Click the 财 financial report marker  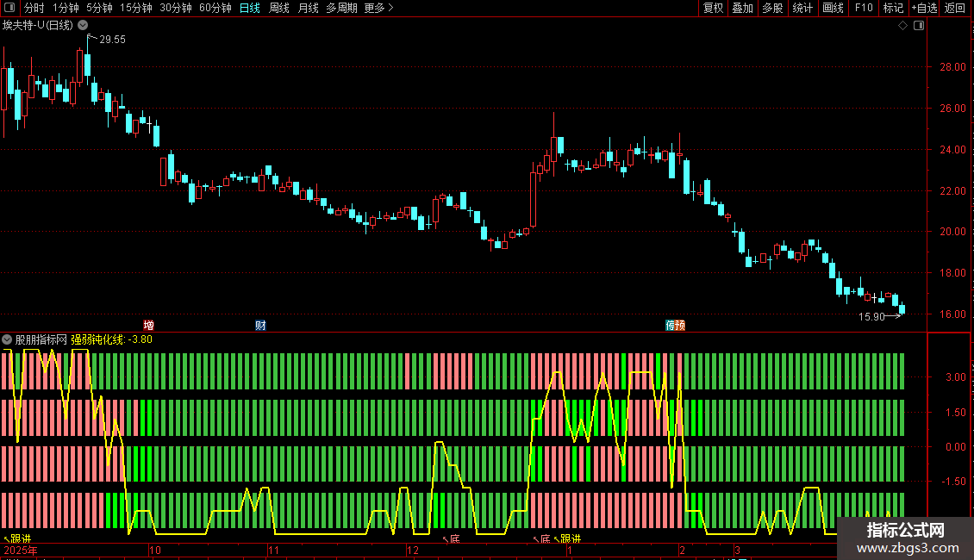[x=260, y=326]
